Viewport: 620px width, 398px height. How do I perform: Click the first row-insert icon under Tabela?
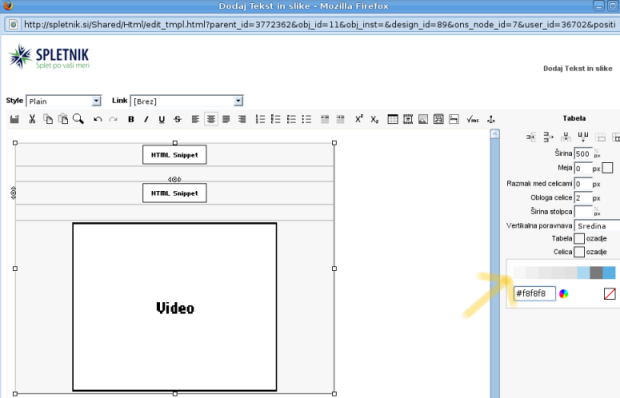[531, 137]
